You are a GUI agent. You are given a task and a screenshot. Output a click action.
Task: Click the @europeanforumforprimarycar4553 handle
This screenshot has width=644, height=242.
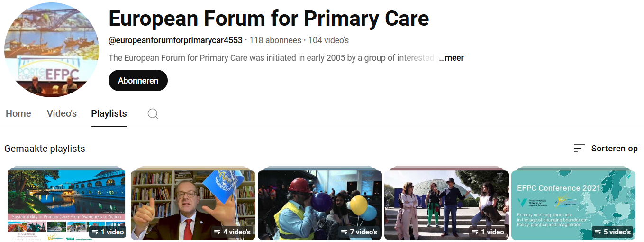[x=175, y=40]
